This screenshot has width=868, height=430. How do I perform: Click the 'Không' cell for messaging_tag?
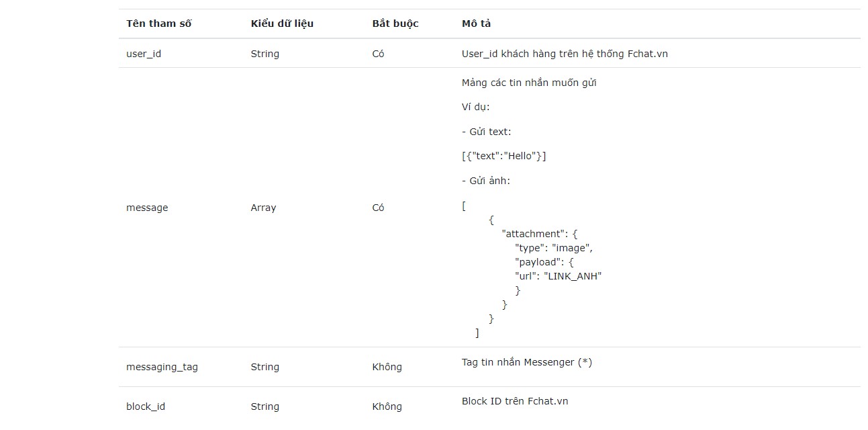point(387,368)
